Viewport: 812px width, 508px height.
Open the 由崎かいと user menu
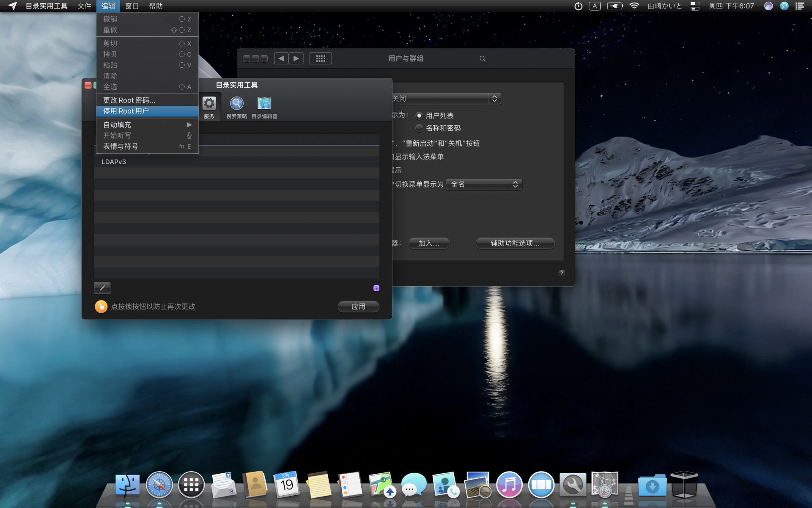pyautogui.click(x=665, y=6)
